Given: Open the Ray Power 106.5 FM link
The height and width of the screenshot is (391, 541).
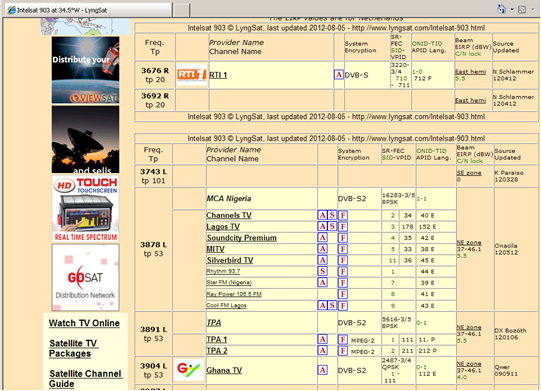Looking at the screenshot, I should [x=234, y=294].
